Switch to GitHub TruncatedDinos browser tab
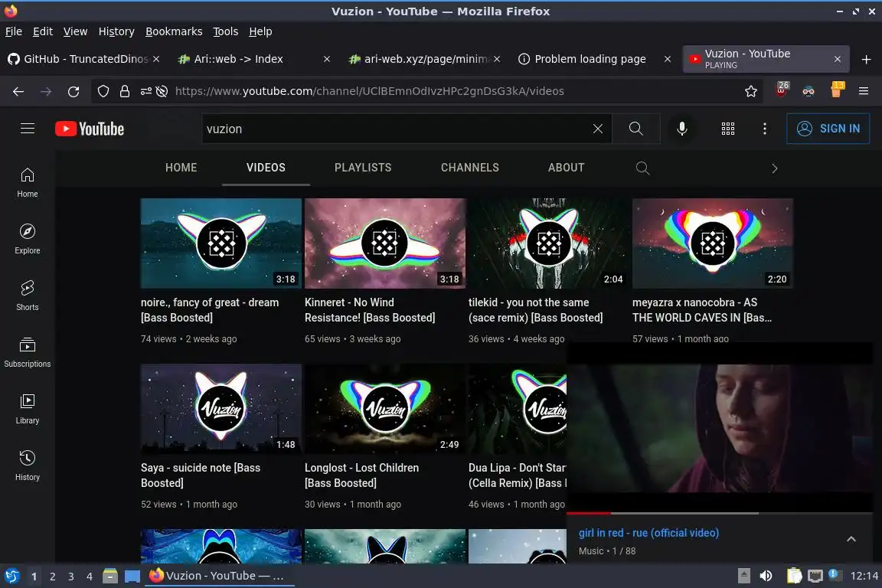The image size is (882, 588). pyautogui.click(x=79, y=59)
